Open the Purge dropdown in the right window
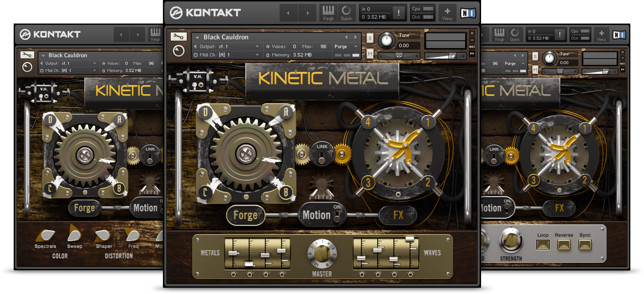This screenshot has width=644, height=294. click(x=515, y=64)
